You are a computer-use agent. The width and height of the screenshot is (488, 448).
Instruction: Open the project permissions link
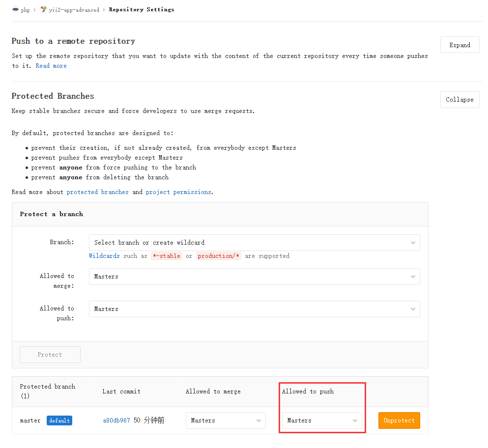178,192
